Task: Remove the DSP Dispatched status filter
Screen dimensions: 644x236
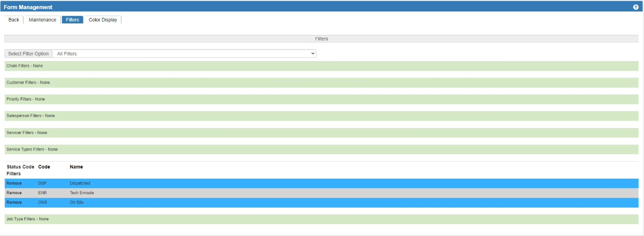Action: [14, 184]
